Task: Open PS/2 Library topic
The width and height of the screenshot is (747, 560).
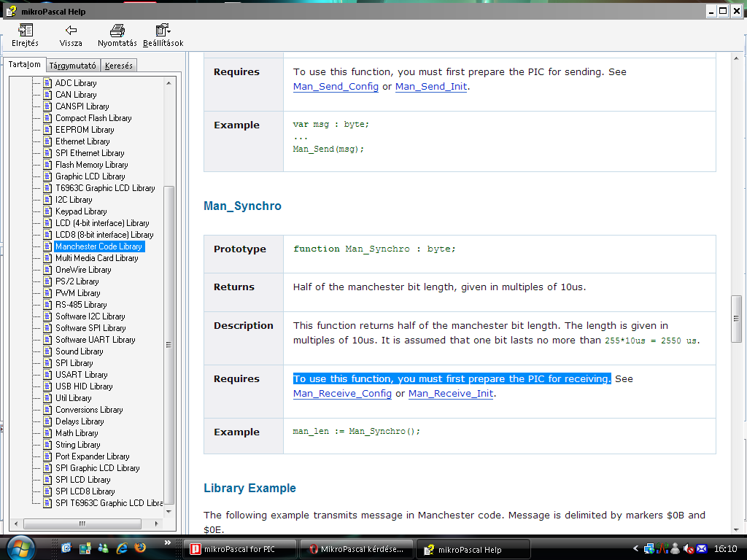Action: pos(77,281)
